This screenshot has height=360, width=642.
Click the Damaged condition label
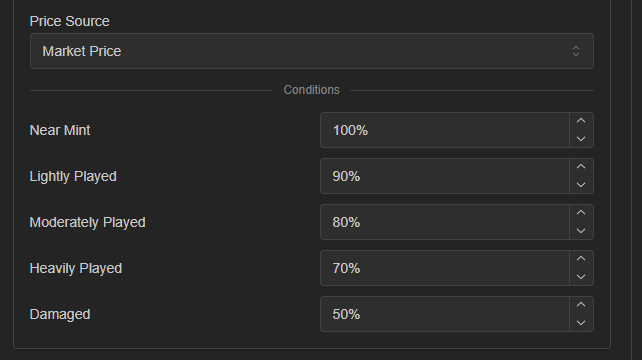(x=60, y=314)
